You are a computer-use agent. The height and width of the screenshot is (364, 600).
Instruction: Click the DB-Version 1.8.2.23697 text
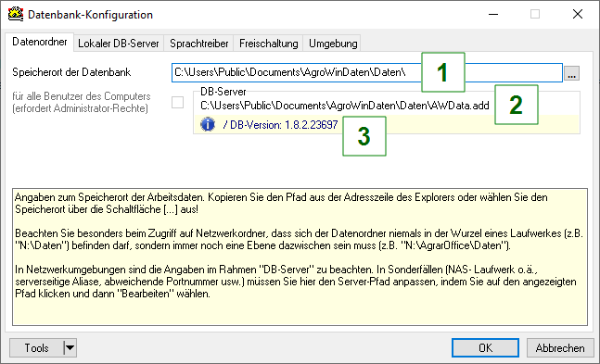click(280, 125)
